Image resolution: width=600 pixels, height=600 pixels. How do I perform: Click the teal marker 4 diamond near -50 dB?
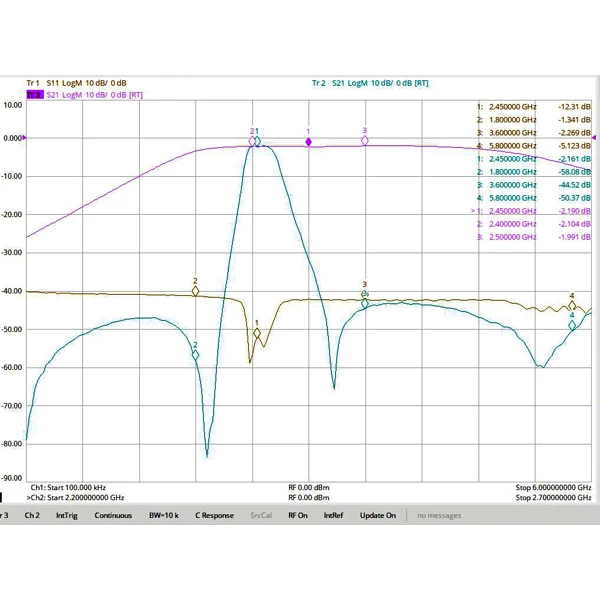click(x=572, y=326)
